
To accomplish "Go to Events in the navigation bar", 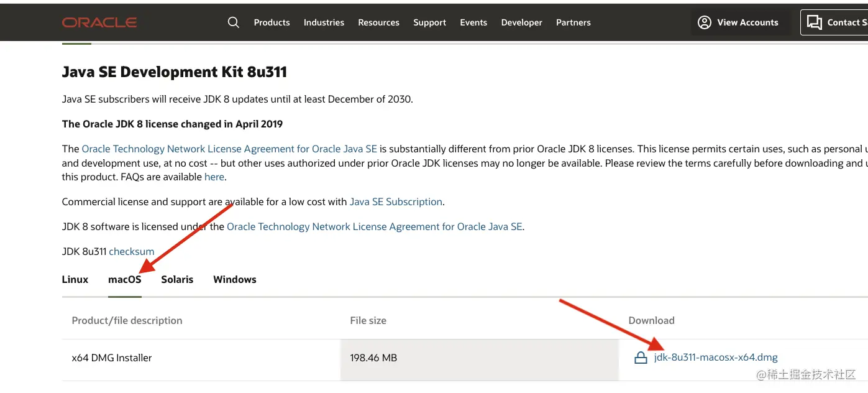I will (x=473, y=22).
